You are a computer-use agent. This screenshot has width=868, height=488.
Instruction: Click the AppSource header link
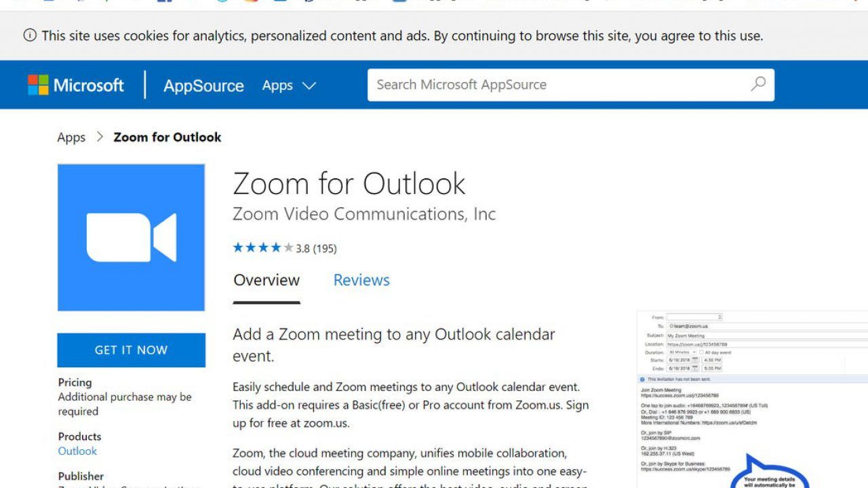tap(203, 85)
